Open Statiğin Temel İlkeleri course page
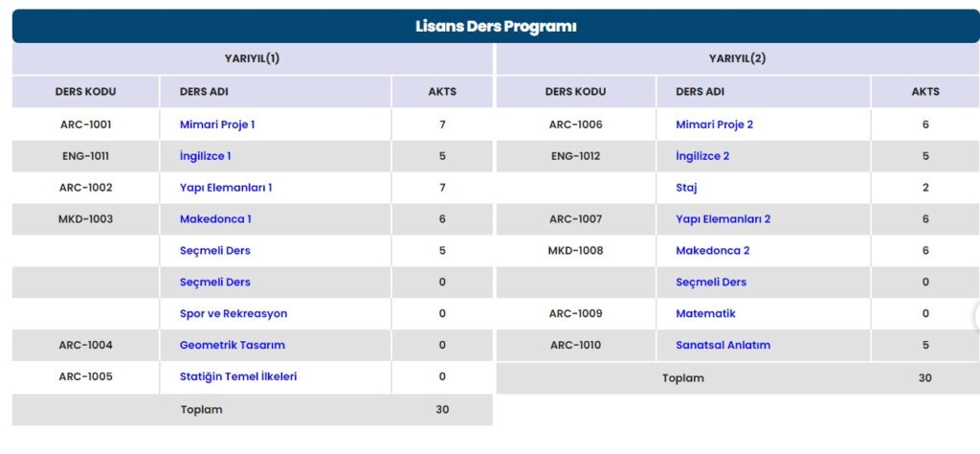This screenshot has height=454, width=980. [x=238, y=376]
